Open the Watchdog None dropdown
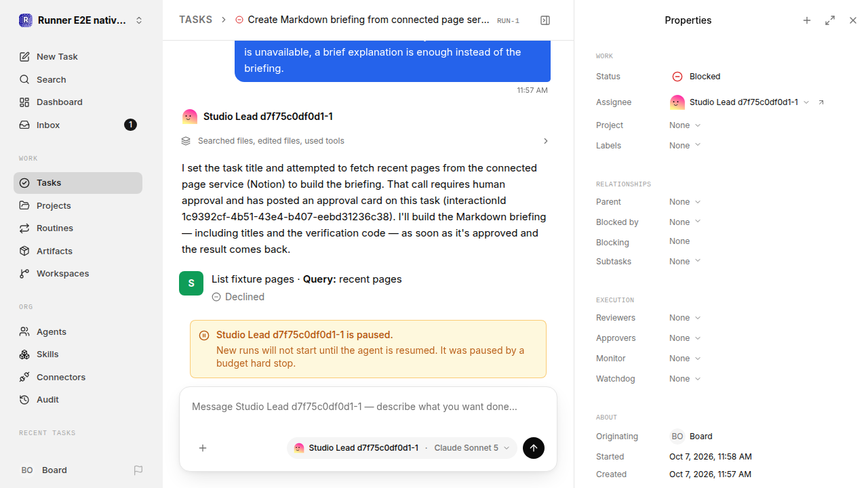 point(685,379)
